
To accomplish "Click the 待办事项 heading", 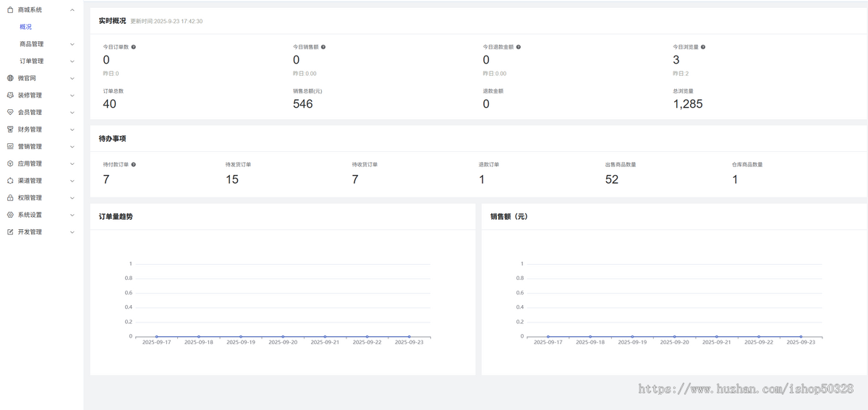I will [x=112, y=138].
